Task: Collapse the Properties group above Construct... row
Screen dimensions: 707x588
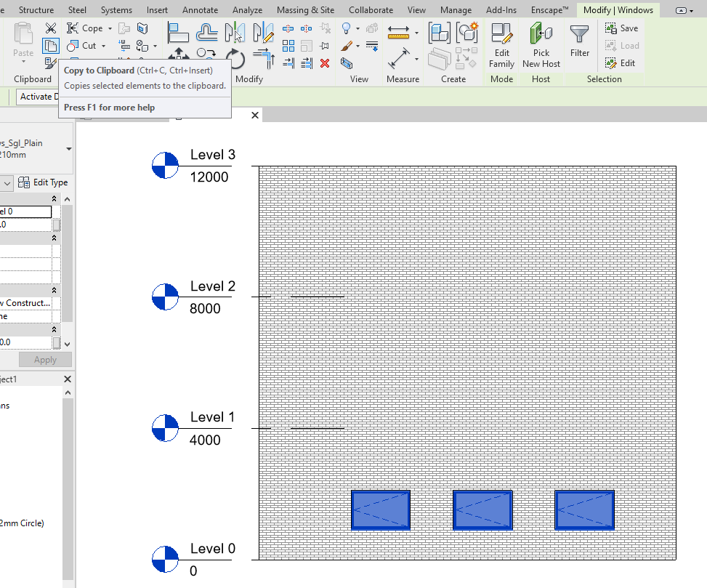Action: 54,290
